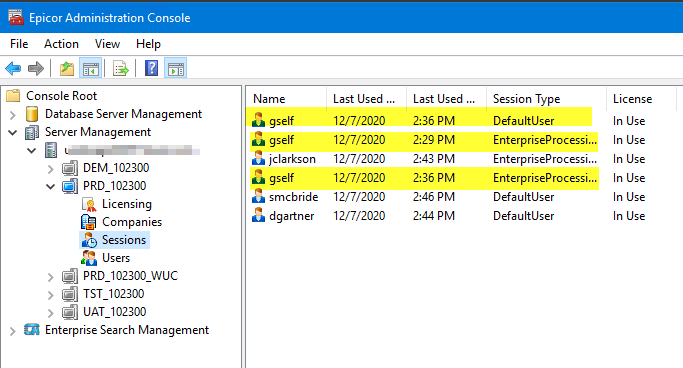Viewport: 683px width, 368px height.
Task: Open the File menu
Action: [x=19, y=44]
